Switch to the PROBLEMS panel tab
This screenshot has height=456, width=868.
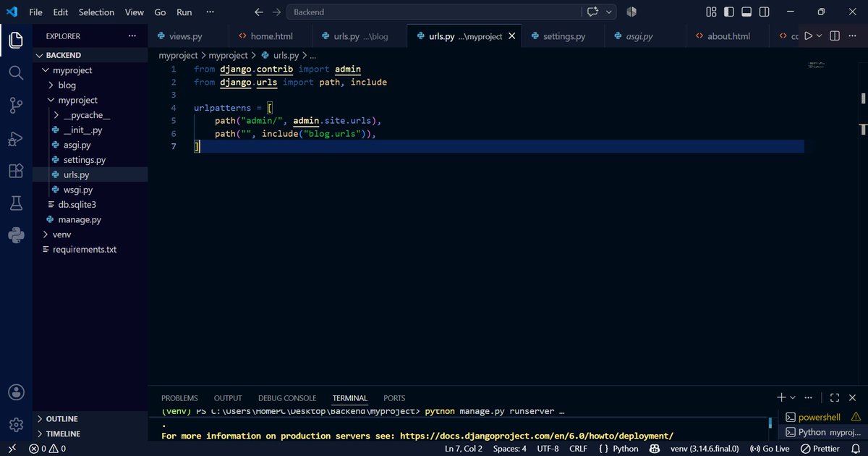tap(179, 398)
